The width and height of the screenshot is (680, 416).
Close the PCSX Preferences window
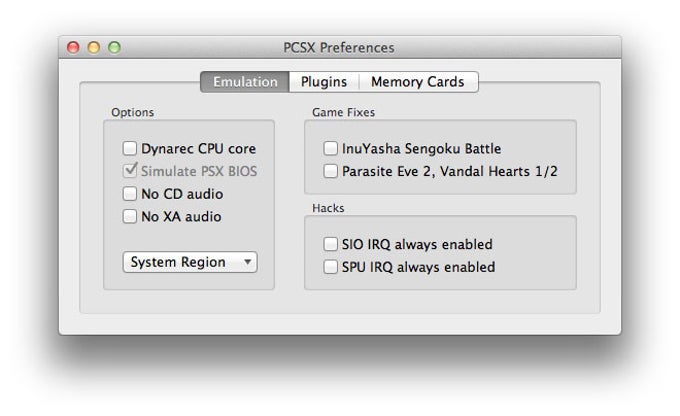(73, 47)
